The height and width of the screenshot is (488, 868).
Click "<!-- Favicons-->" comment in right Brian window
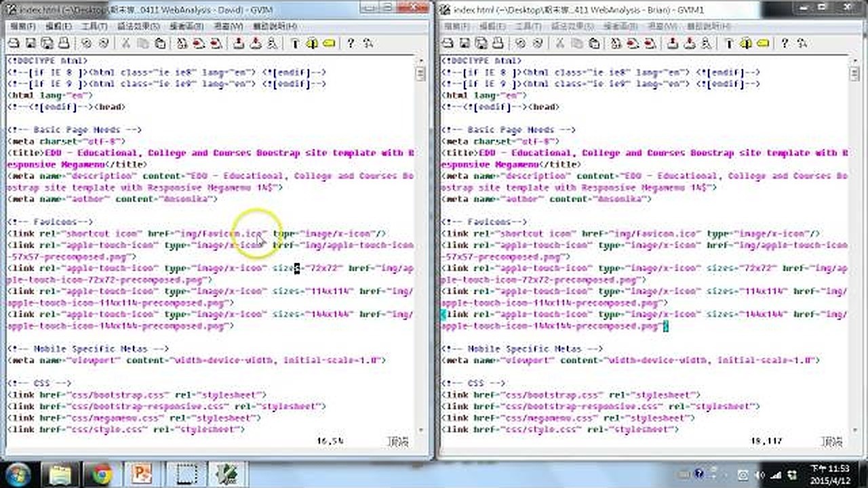tap(484, 222)
